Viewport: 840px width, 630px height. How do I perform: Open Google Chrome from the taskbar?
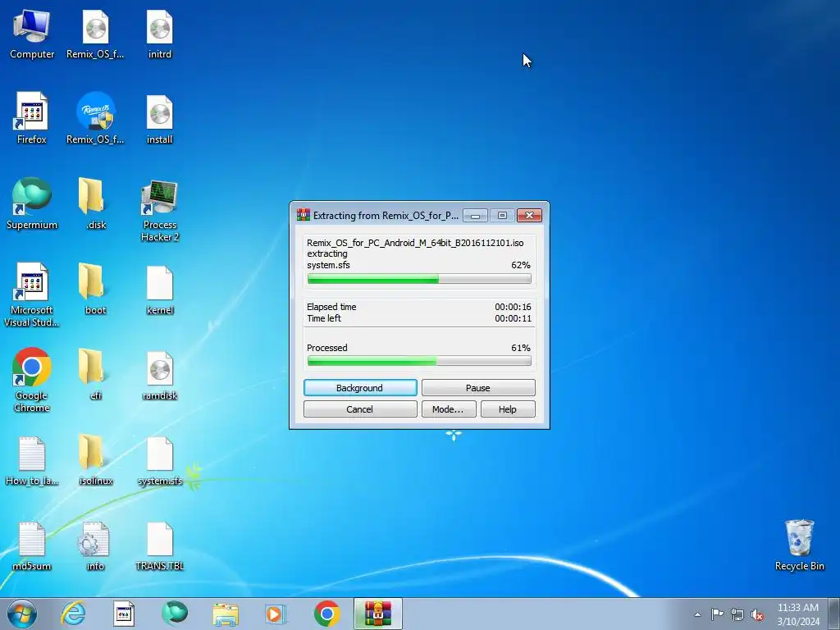pos(327,614)
